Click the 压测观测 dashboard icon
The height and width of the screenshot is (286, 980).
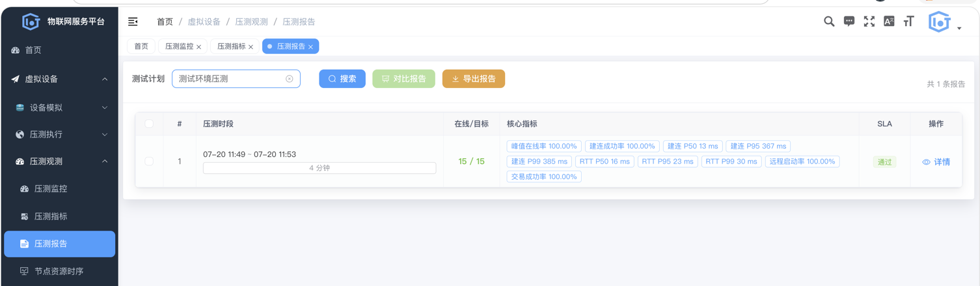20,162
